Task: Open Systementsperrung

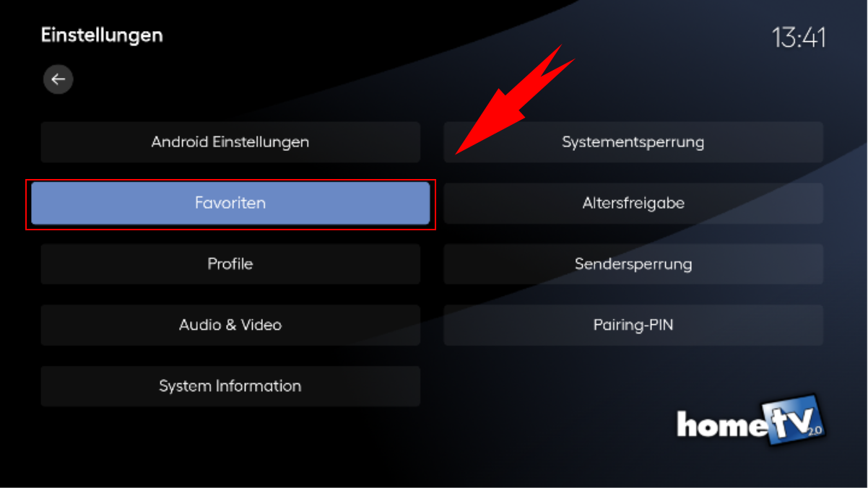Action: click(x=633, y=142)
